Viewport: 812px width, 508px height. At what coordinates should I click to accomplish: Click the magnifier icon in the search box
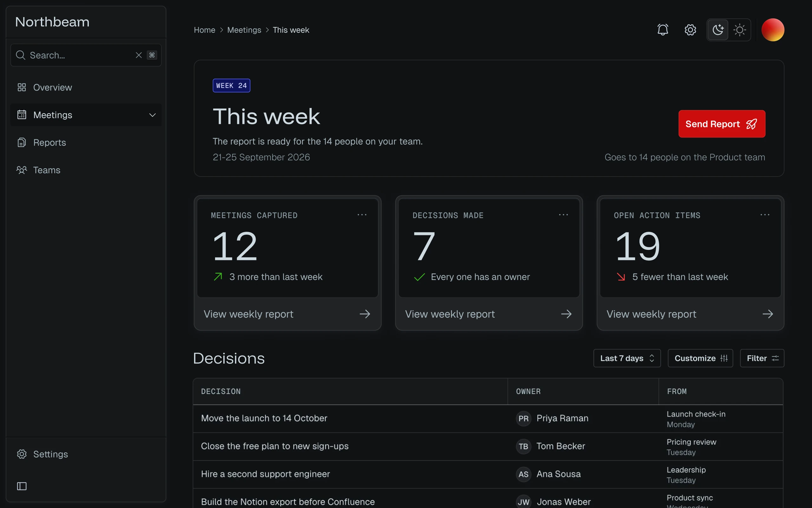point(21,55)
